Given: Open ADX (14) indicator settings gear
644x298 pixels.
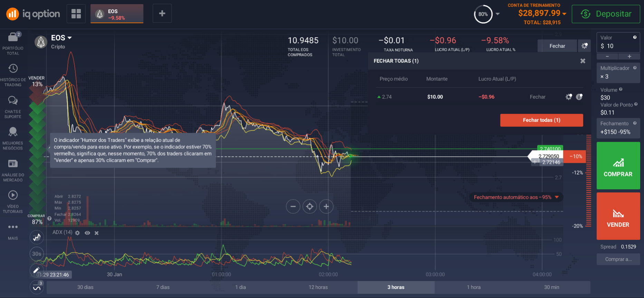Looking at the screenshot, I should pos(77,233).
